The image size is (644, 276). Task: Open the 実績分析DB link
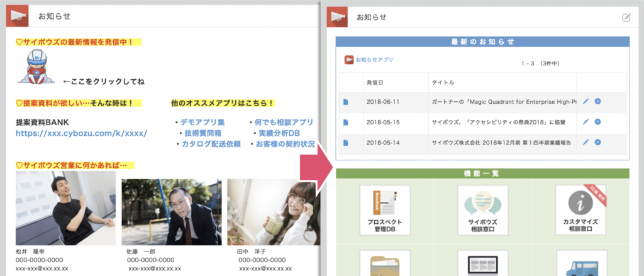click(279, 133)
